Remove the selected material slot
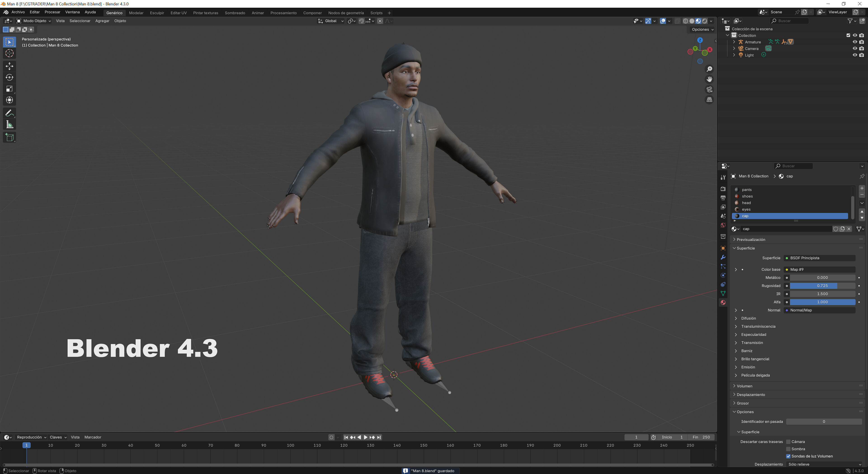Image resolution: width=868 pixels, height=474 pixels. point(862,195)
